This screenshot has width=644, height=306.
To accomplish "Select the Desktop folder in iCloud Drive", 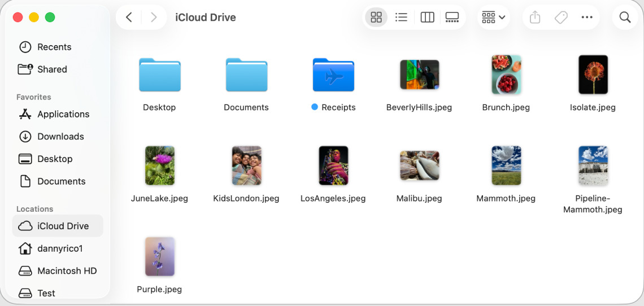I will [x=159, y=75].
